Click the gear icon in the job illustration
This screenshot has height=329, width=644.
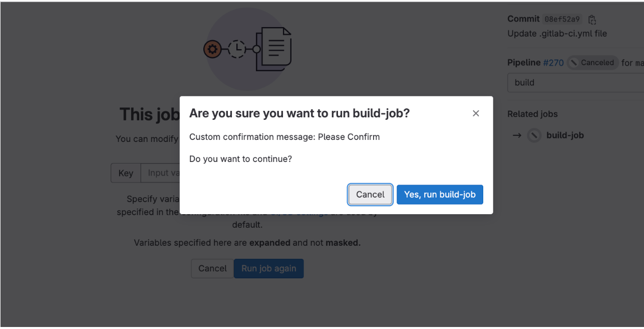[x=212, y=49]
